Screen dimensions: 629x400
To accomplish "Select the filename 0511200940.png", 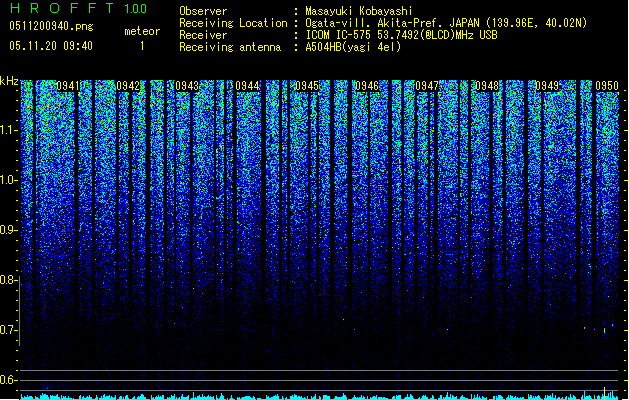I will pos(51,26).
